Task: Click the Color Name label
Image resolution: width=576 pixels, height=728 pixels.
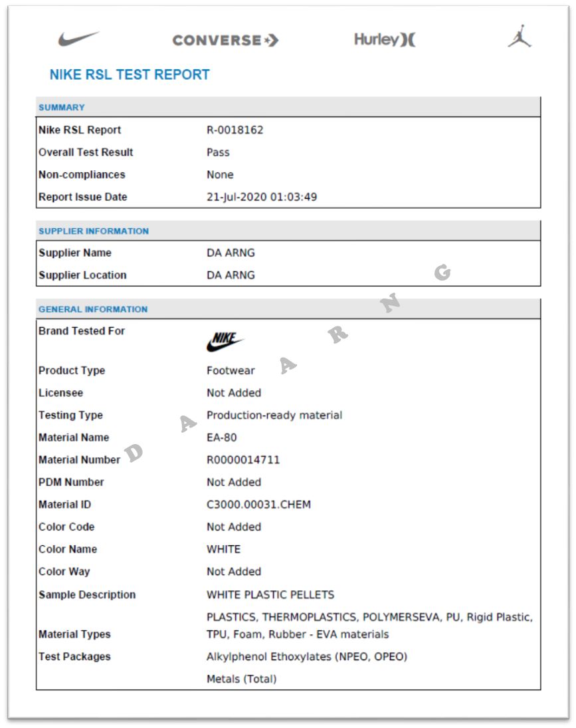Action: (x=68, y=548)
